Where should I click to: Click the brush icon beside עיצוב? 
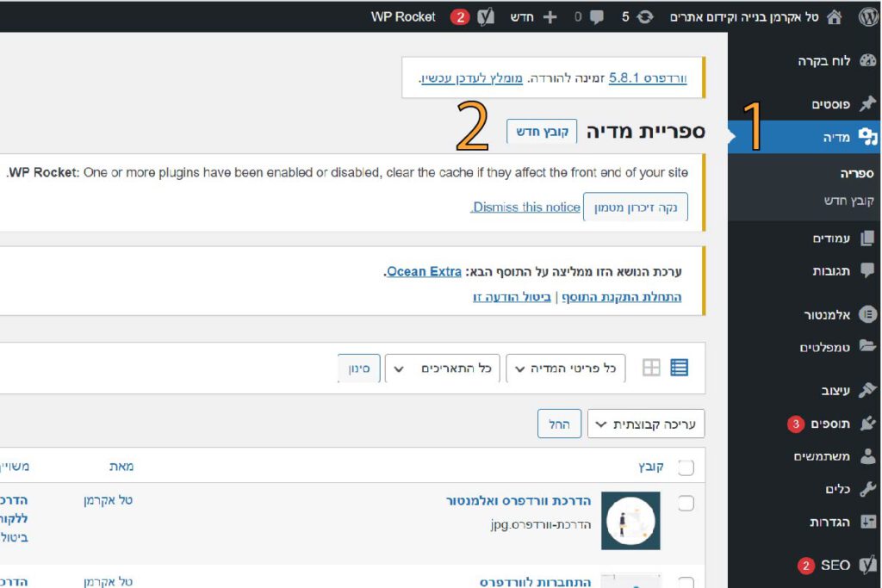pos(868,390)
